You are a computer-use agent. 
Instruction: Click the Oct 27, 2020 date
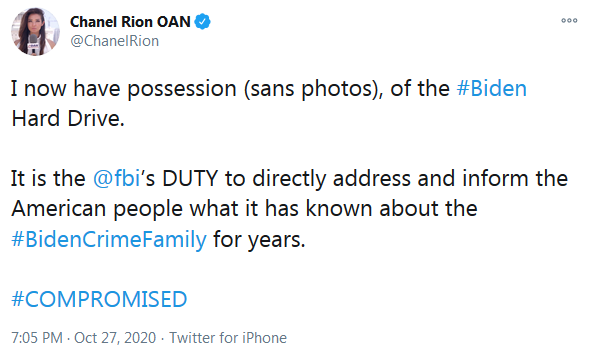115,338
